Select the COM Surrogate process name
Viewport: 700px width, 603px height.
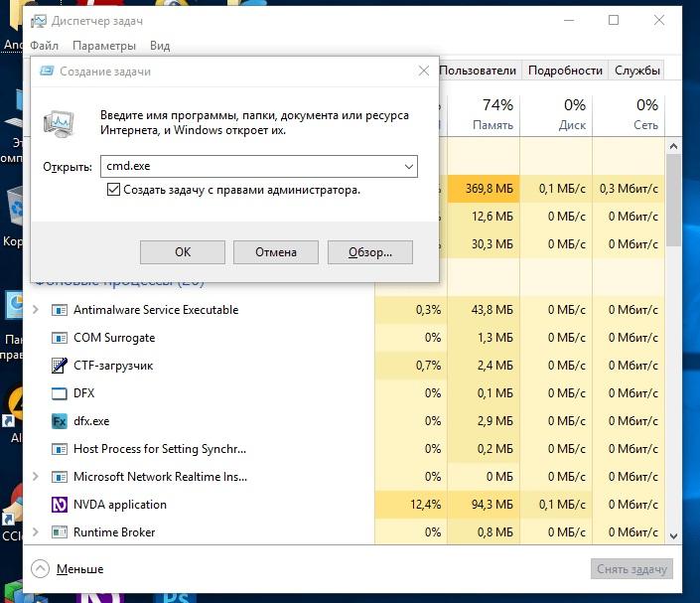tap(114, 338)
